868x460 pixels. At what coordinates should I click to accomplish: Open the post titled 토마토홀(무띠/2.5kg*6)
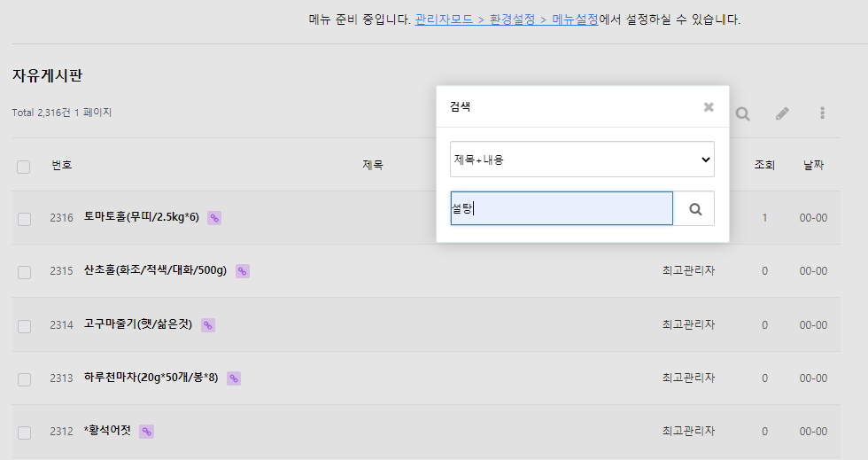[141, 217]
